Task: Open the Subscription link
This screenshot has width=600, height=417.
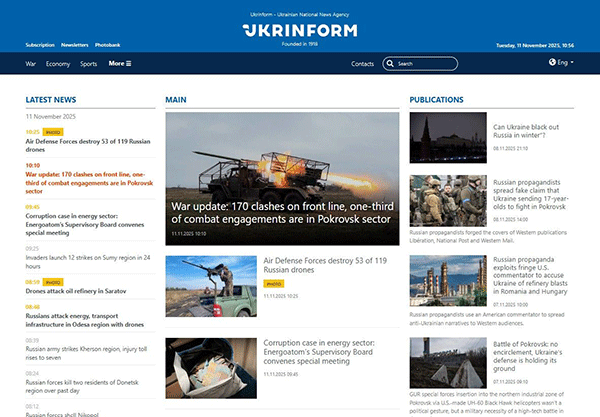Action: click(40, 45)
